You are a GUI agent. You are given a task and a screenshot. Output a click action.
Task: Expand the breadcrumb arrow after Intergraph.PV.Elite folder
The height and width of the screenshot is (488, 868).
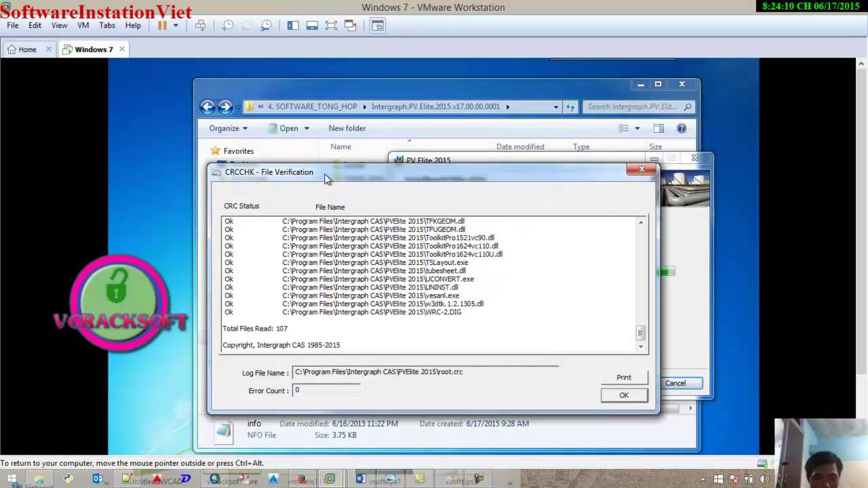tap(507, 106)
